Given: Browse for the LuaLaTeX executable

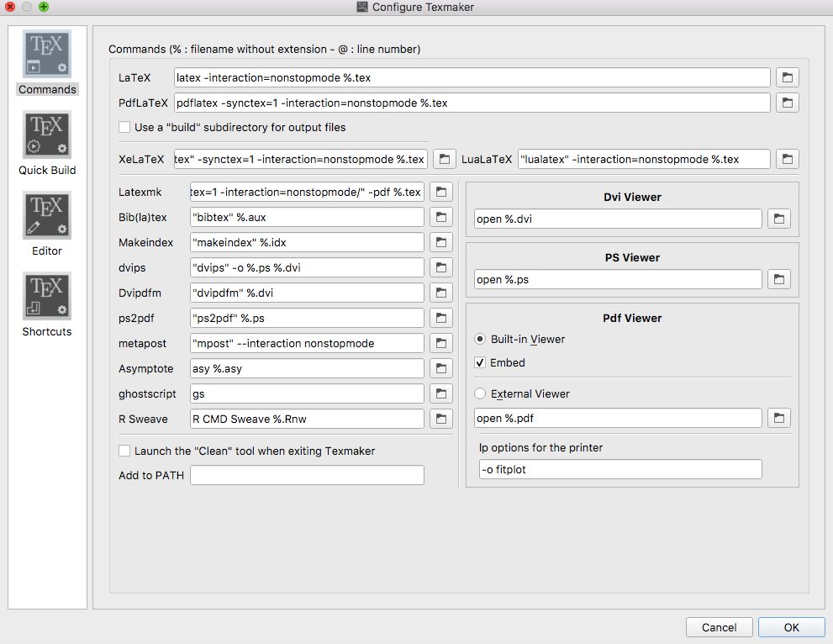Looking at the screenshot, I should (788, 159).
